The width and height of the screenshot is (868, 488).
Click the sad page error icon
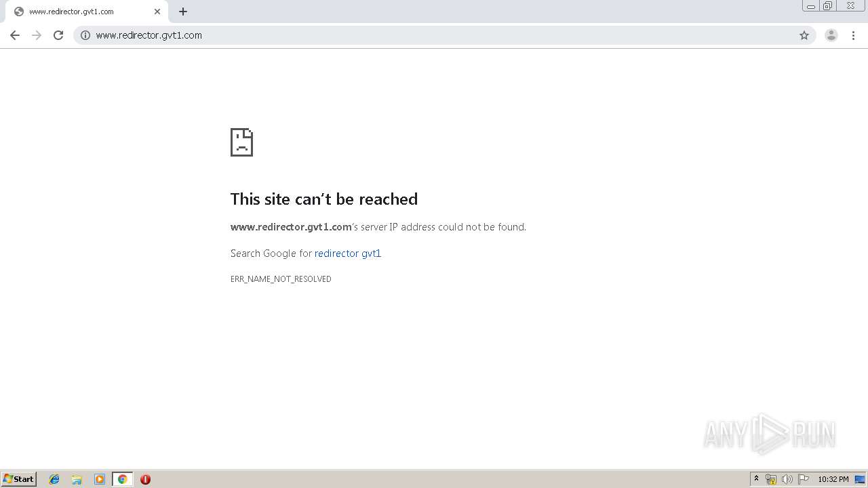click(x=241, y=142)
